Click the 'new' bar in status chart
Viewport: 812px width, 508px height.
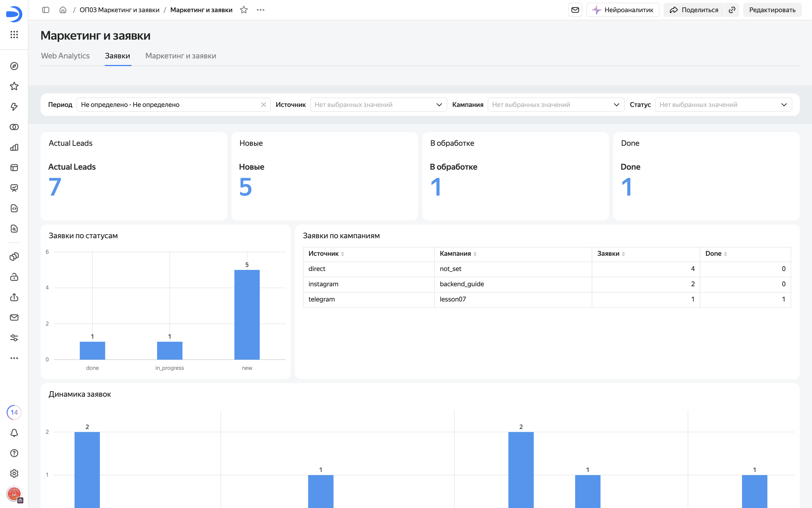click(x=247, y=314)
